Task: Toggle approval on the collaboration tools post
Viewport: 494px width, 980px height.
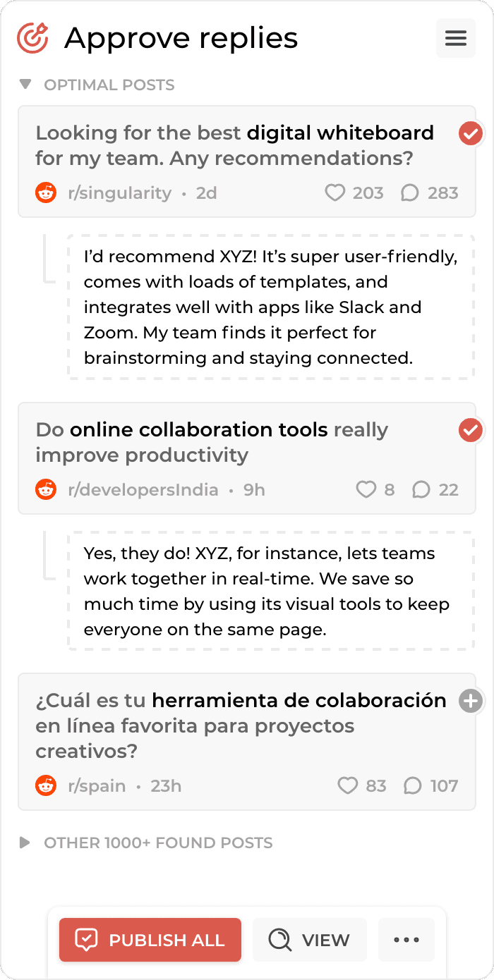Action: 470,430
